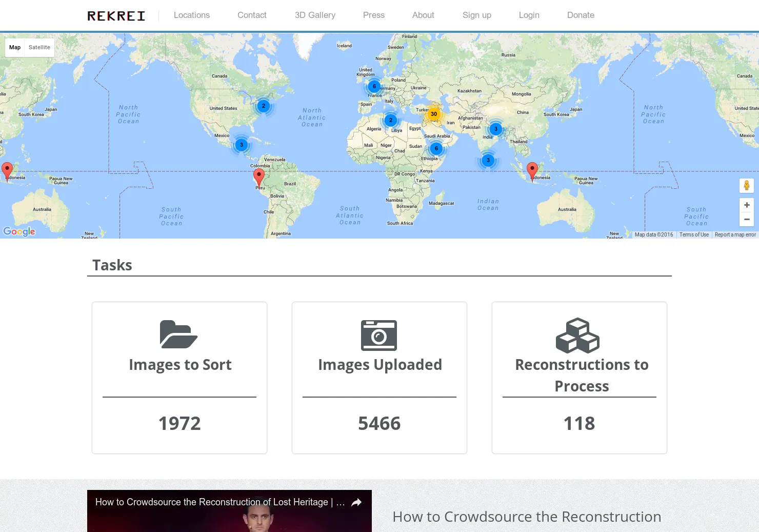This screenshot has height=532, width=759.
Task: Open the About page
Action: point(423,15)
